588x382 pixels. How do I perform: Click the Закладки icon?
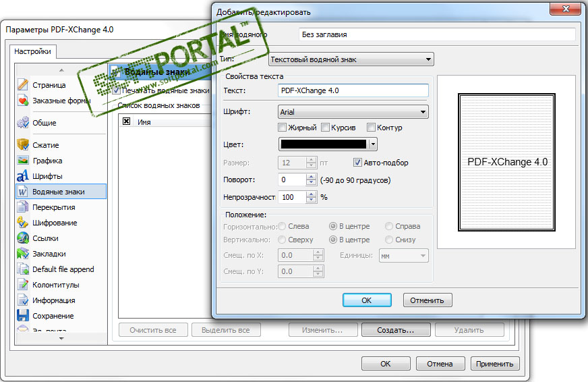(x=23, y=254)
